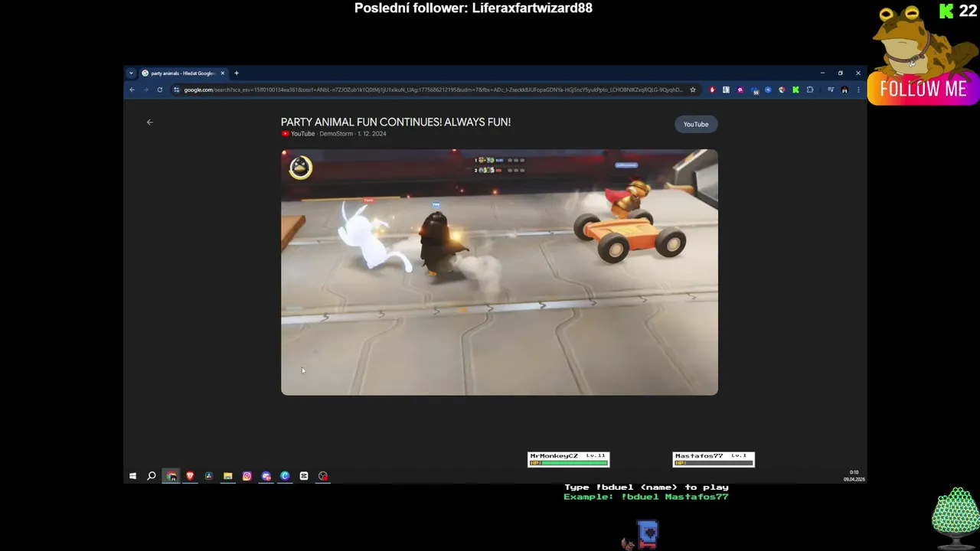
Task: Click the browser forward arrow
Action: (x=145, y=90)
